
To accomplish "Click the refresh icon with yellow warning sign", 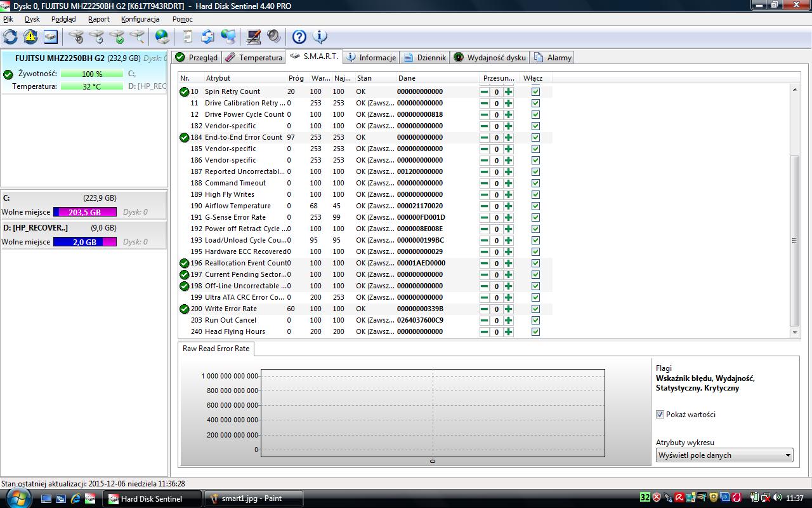I will click(30, 37).
